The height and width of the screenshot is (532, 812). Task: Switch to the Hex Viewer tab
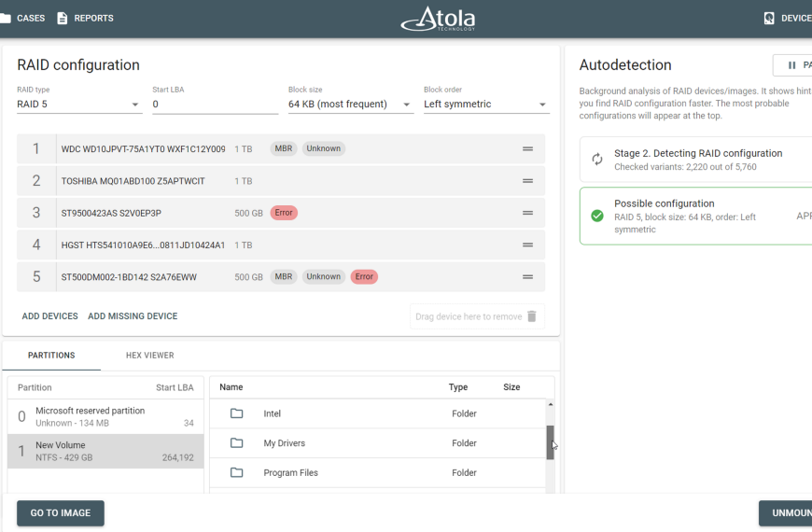pos(149,356)
